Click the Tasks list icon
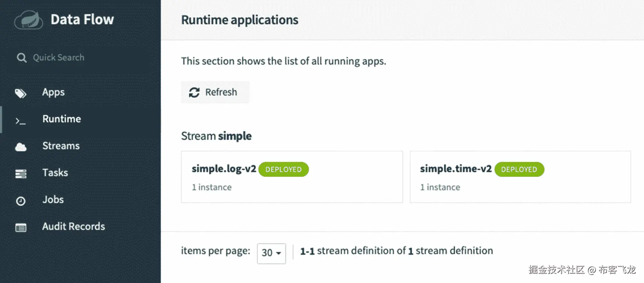 pos(21,174)
